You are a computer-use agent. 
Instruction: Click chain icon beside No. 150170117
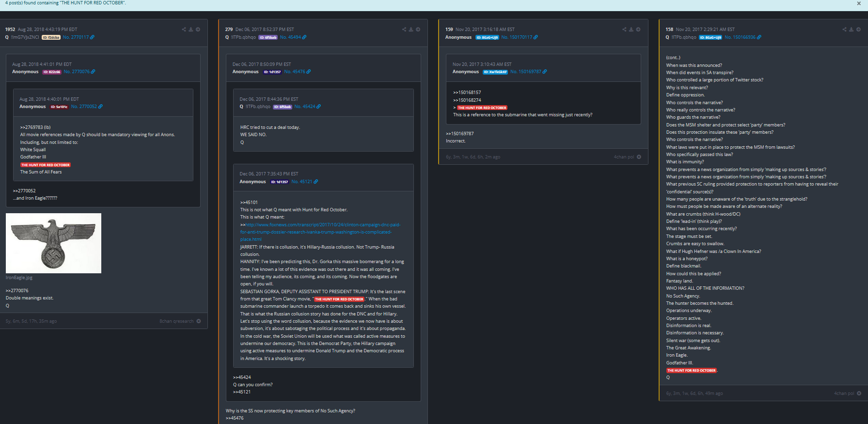[536, 37]
